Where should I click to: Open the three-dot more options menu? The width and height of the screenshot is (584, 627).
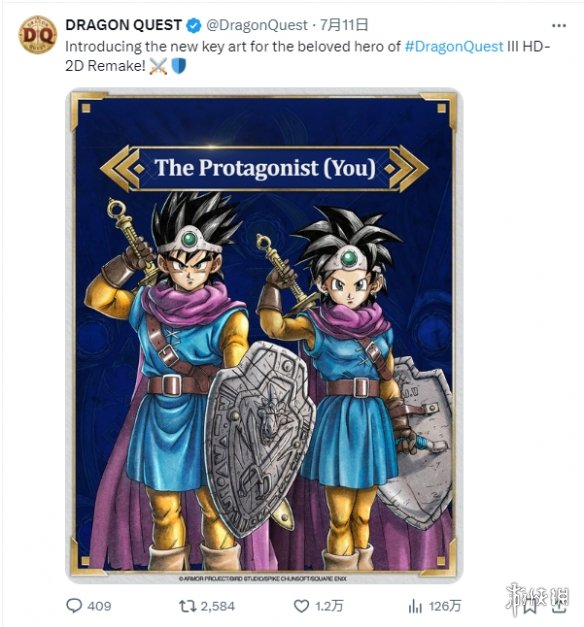click(x=558, y=26)
